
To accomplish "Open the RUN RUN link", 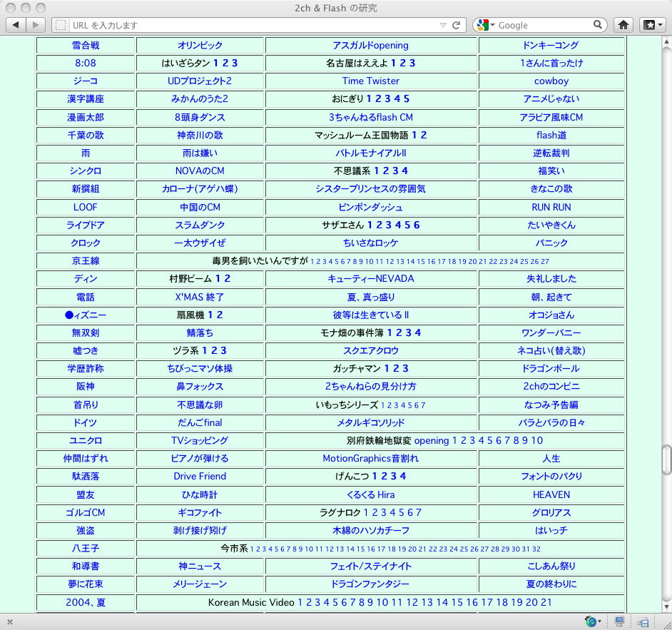I will (x=551, y=208).
